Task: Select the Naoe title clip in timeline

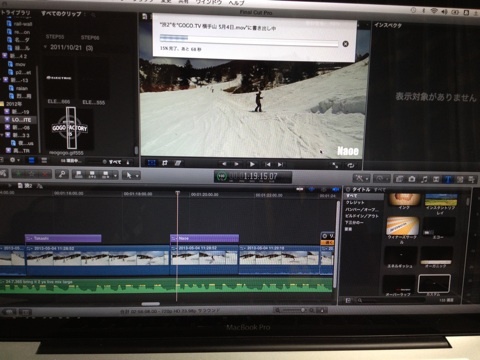Action: point(204,238)
